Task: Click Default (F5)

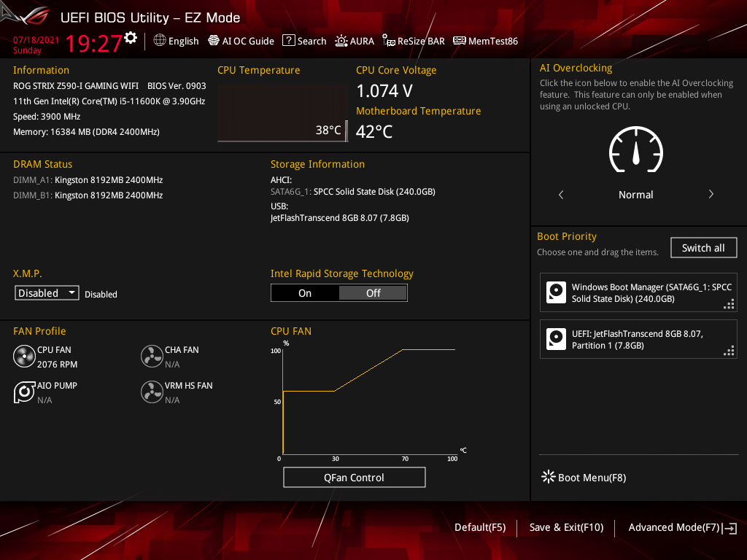Action: pos(480,527)
